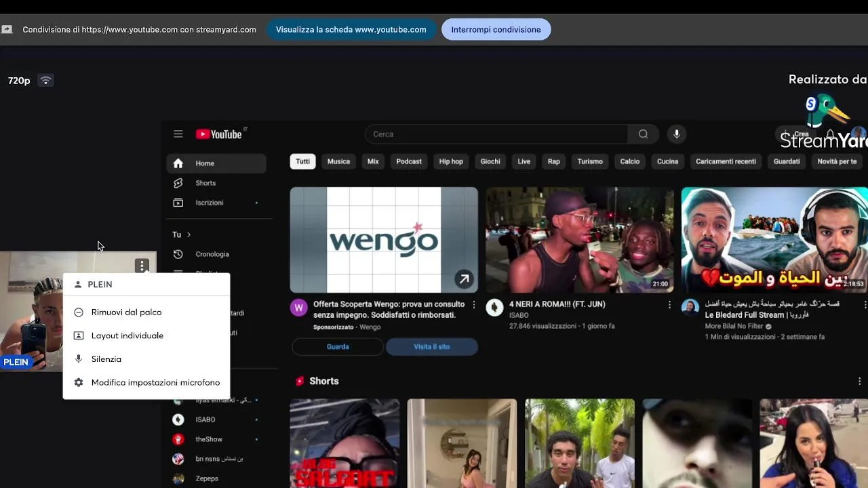
Task: Click in the Cerca search field
Action: pyautogui.click(x=496, y=134)
